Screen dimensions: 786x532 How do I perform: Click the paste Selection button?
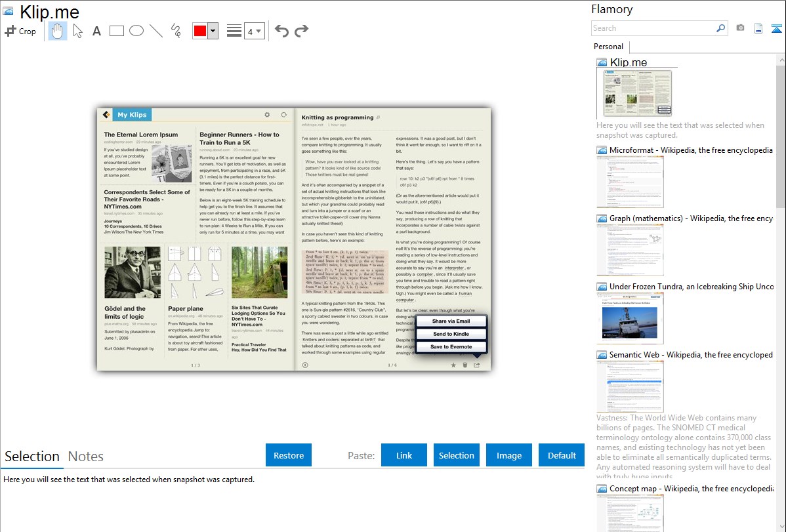point(456,455)
